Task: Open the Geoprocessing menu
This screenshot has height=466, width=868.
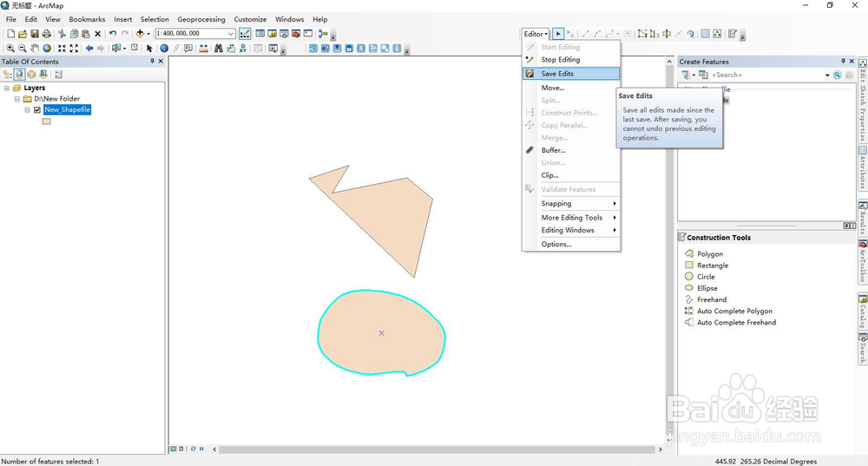Action: point(201,19)
